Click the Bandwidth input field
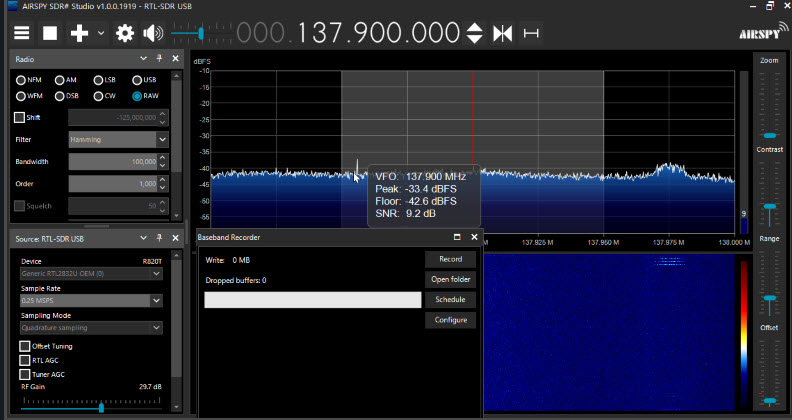Screen dimensions: 792x420 pyautogui.click(x=112, y=161)
